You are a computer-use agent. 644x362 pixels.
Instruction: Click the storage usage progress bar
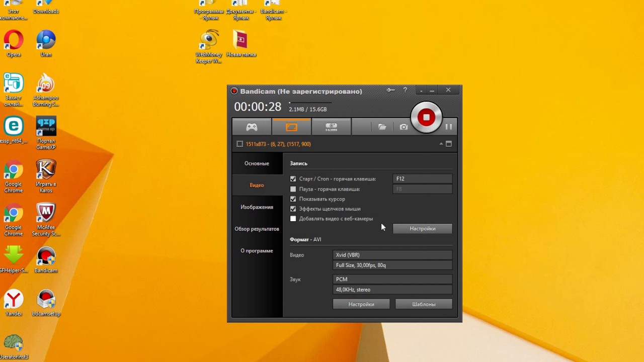click(x=310, y=103)
